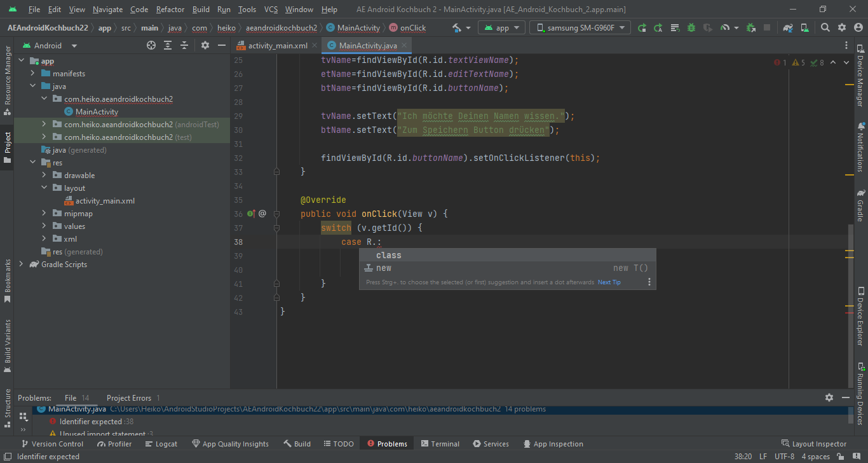
Task: Click the hammer Make Project icon
Action: pyautogui.click(x=457, y=28)
